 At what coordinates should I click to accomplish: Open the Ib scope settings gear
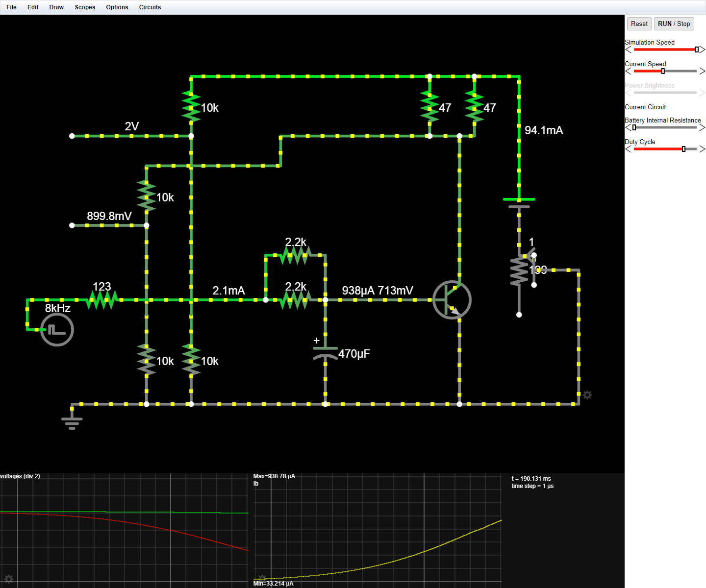pyautogui.click(x=262, y=577)
